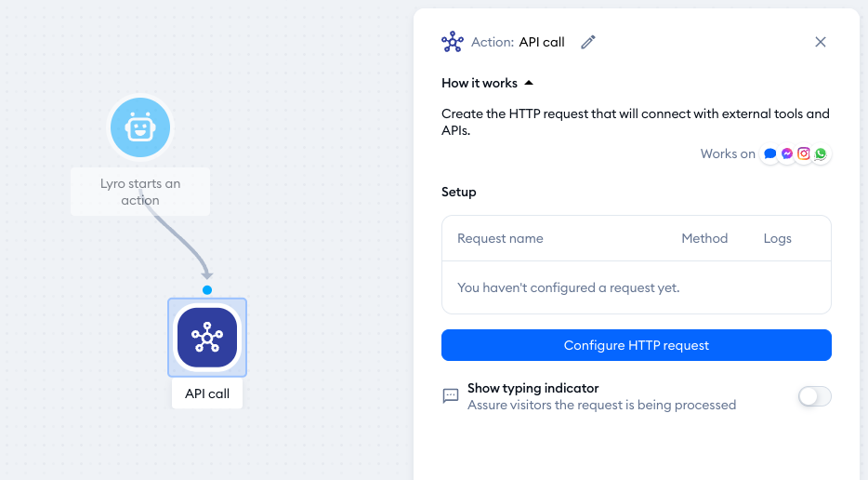Click the Logs column header

point(777,238)
